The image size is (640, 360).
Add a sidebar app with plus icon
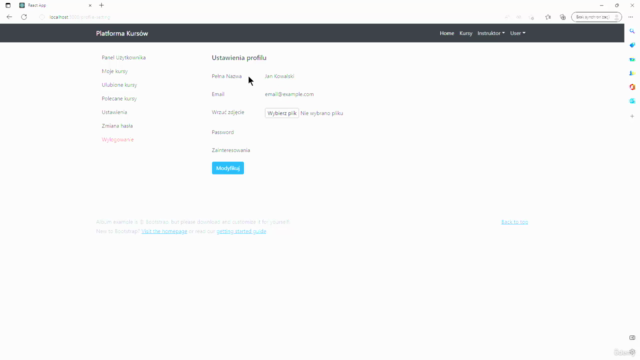tap(632, 116)
